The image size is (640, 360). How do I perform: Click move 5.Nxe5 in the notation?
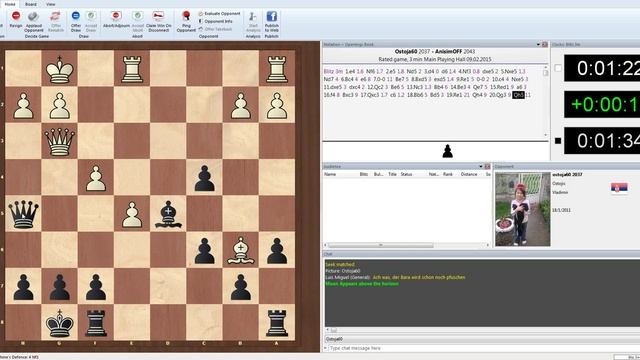[x=509, y=71]
